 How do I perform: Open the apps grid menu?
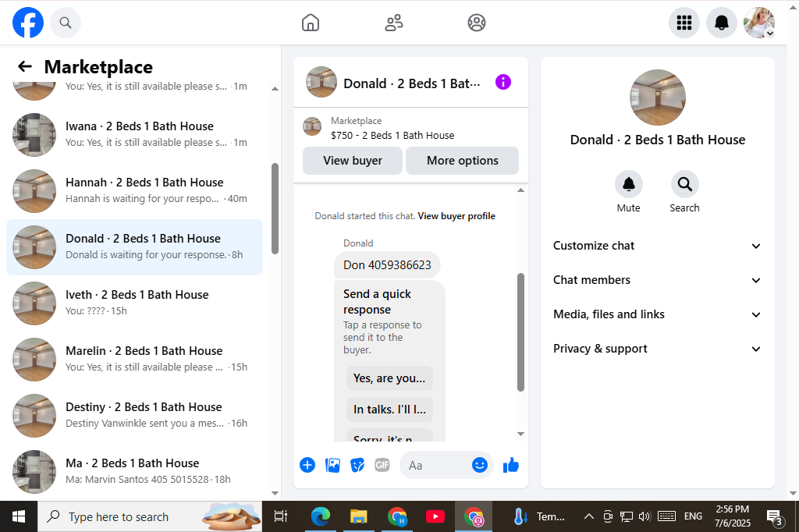click(684, 23)
